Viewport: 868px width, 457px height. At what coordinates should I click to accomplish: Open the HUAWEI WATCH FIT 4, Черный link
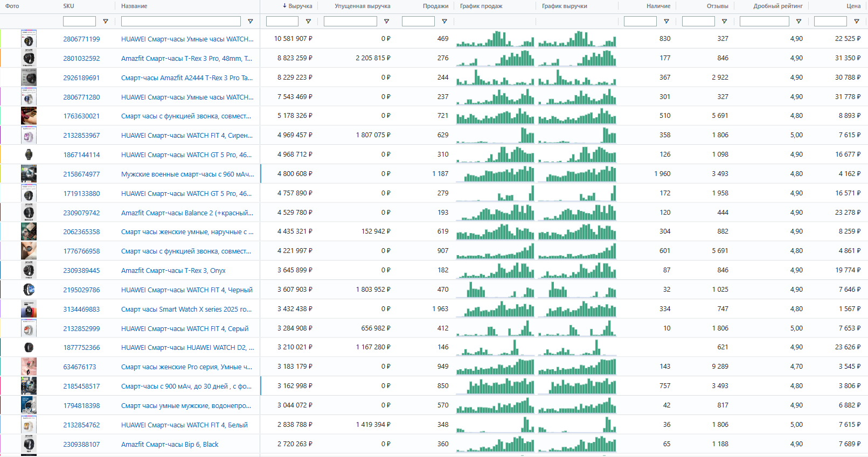click(187, 290)
